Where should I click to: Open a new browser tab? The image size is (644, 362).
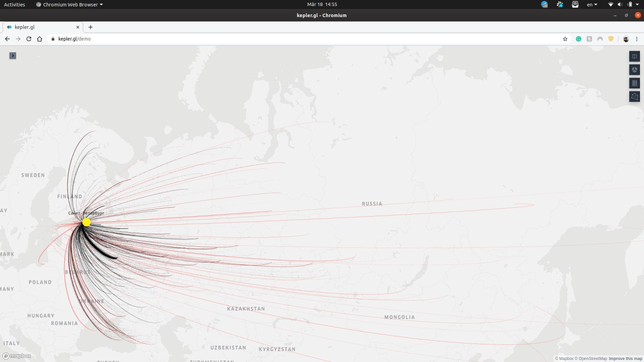point(91,27)
